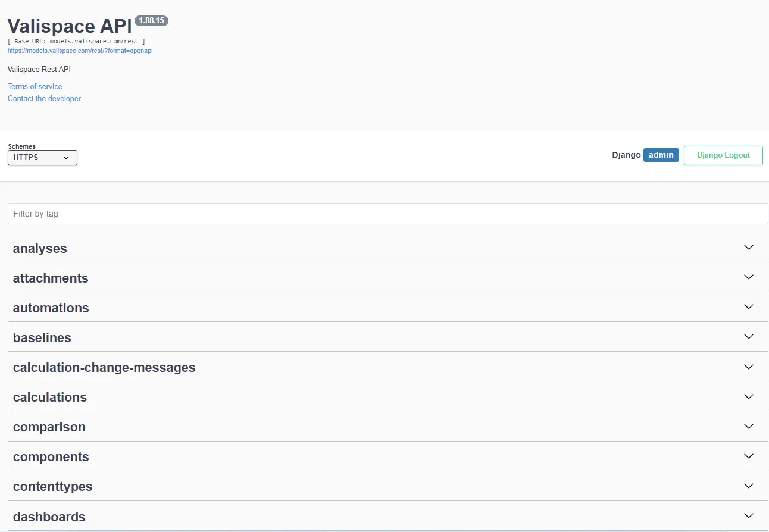Click the Django label text
This screenshot has width=769, height=532.
click(x=626, y=155)
